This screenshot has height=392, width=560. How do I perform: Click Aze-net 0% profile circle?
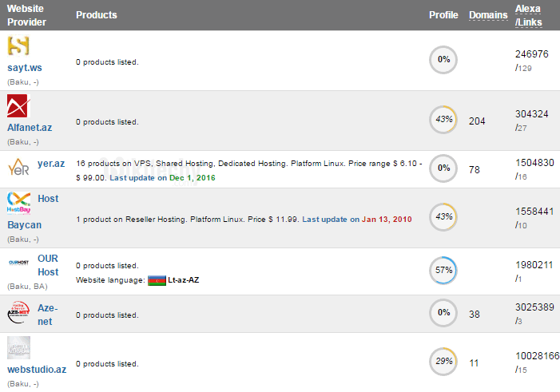(x=443, y=313)
